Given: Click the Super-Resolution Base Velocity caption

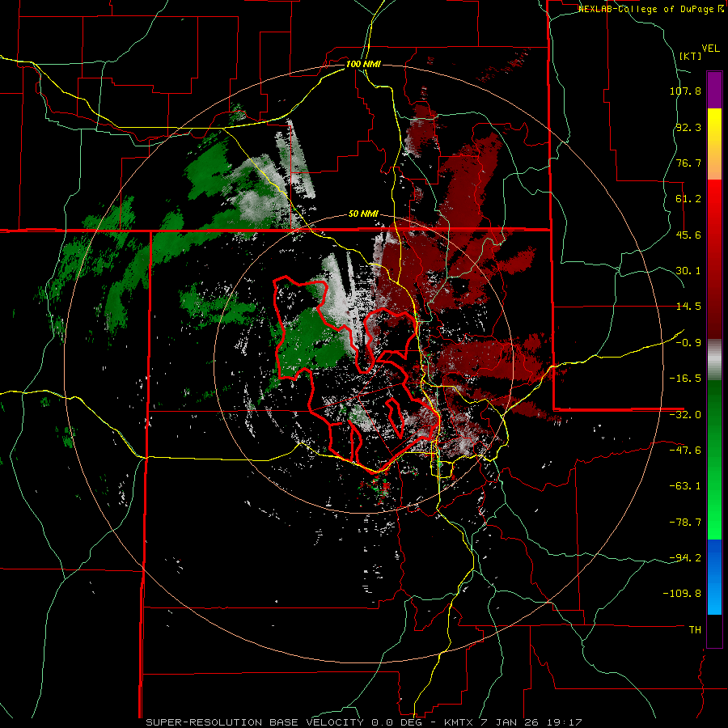Looking at the screenshot, I should 363,722.
